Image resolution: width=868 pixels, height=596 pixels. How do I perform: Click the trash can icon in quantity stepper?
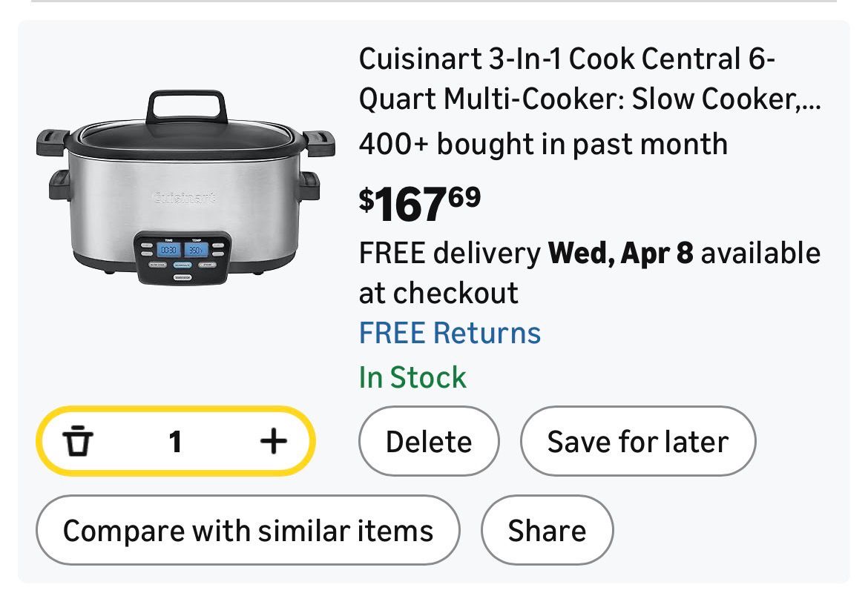click(x=78, y=443)
